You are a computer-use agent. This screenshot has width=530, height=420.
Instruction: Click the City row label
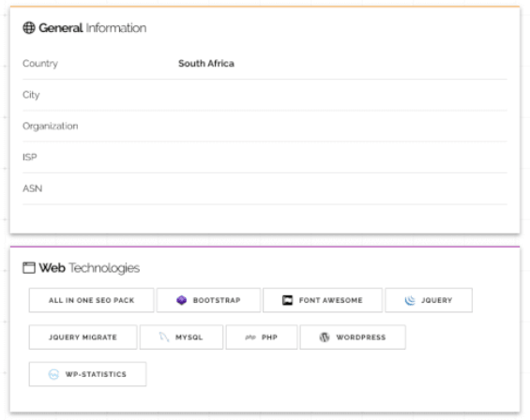(x=31, y=95)
